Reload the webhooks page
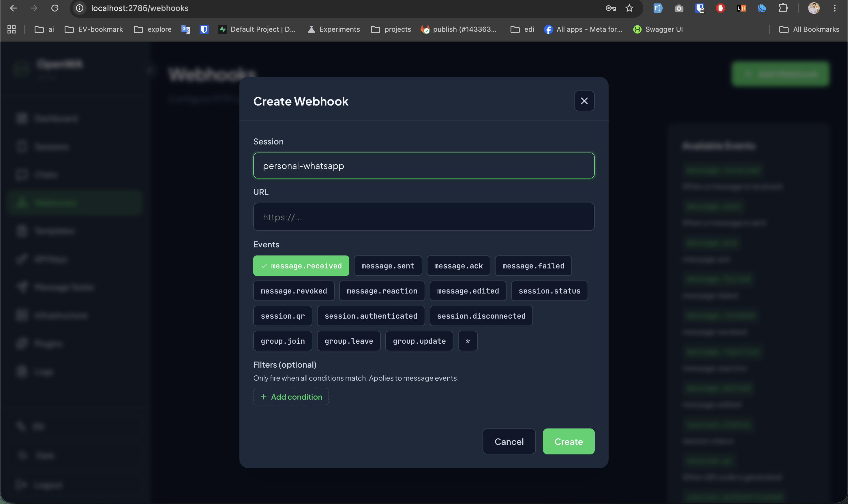The width and height of the screenshot is (848, 504). 55,8
